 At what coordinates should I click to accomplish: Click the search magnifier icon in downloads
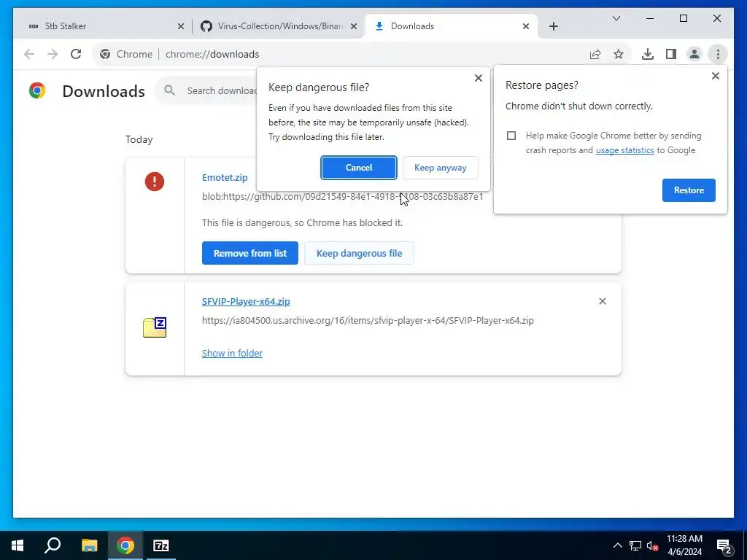click(x=169, y=90)
